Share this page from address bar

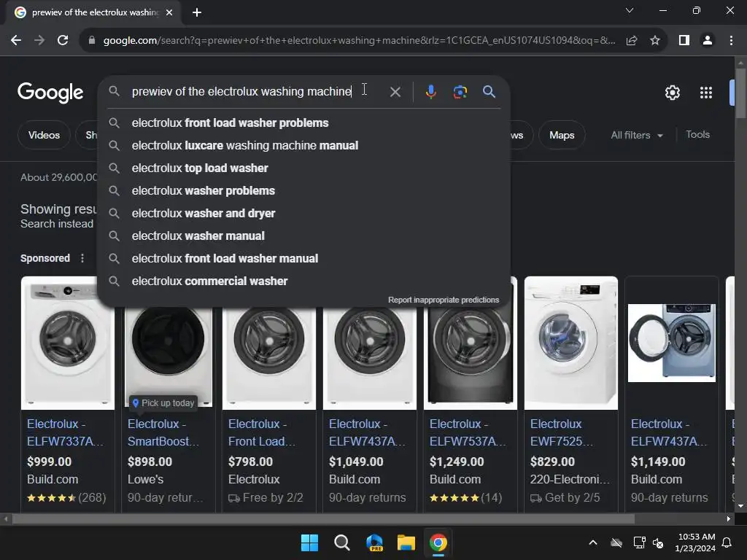(x=632, y=41)
